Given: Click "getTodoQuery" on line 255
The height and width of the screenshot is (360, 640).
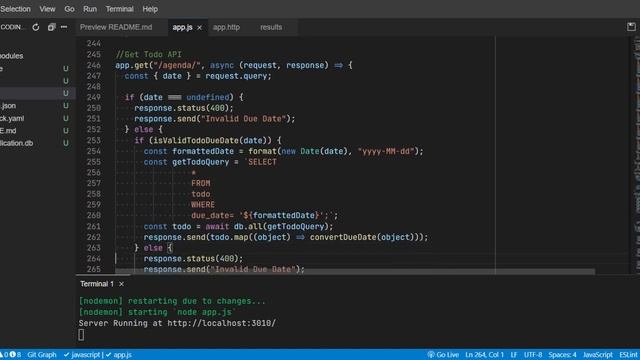Looking at the screenshot, I should pyautogui.click(x=200, y=162).
